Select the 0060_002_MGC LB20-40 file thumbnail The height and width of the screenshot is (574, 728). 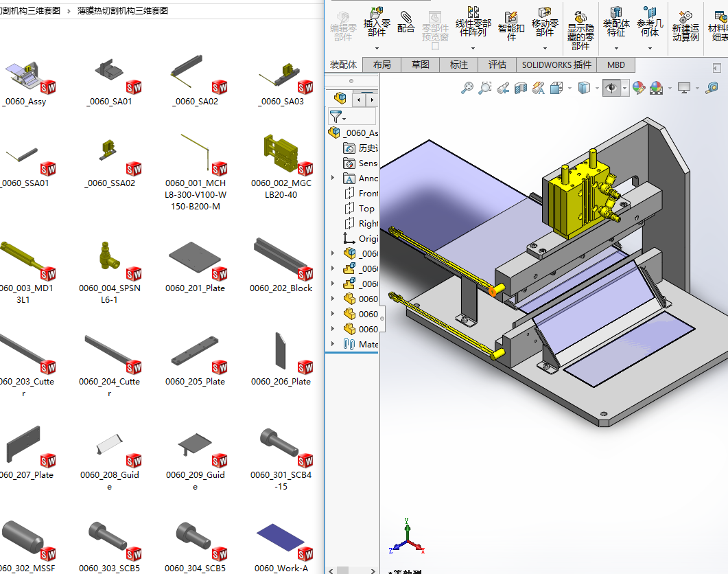point(281,166)
